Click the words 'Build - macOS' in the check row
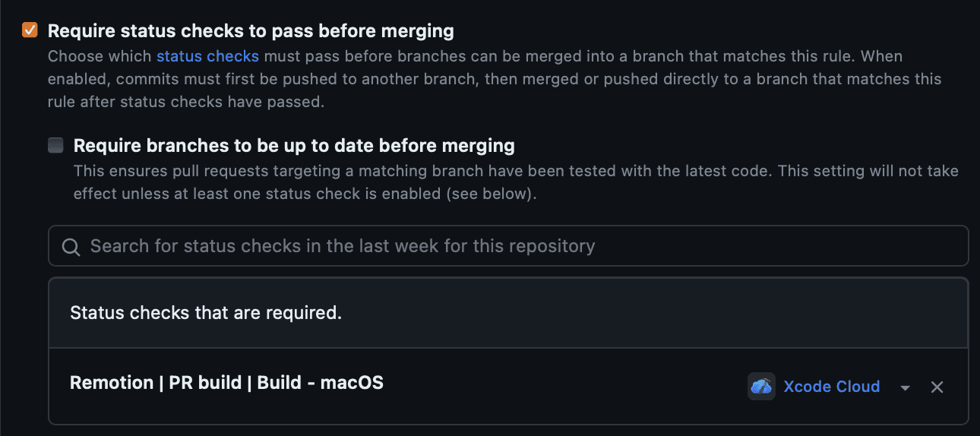Viewport: 980px width, 436px height. point(320,383)
